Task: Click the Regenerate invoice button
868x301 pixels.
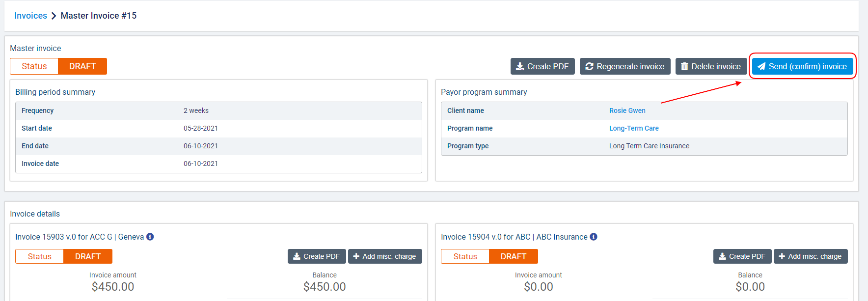Action: 624,66
